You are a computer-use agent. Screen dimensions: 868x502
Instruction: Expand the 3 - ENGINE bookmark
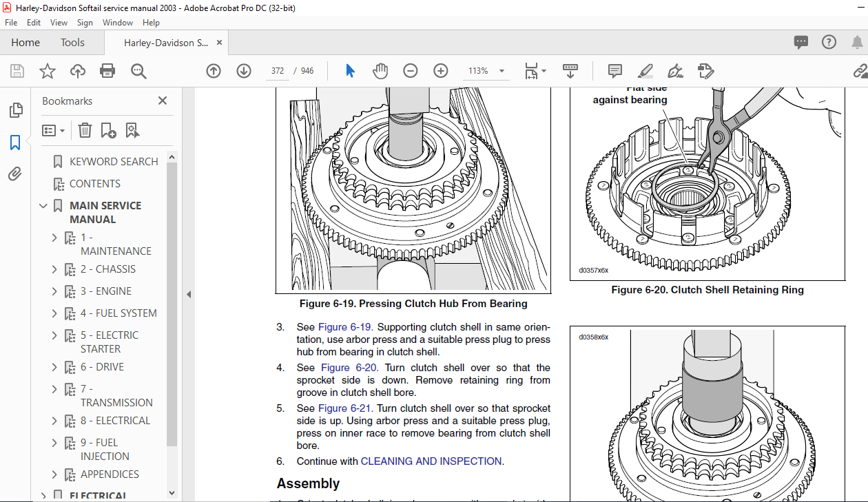[54, 291]
